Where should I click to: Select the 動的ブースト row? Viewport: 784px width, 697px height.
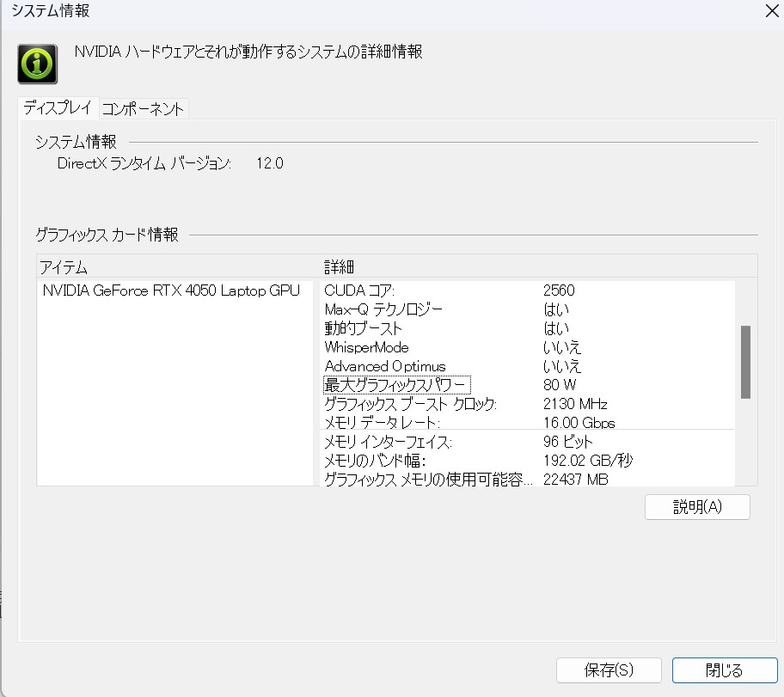point(527,328)
